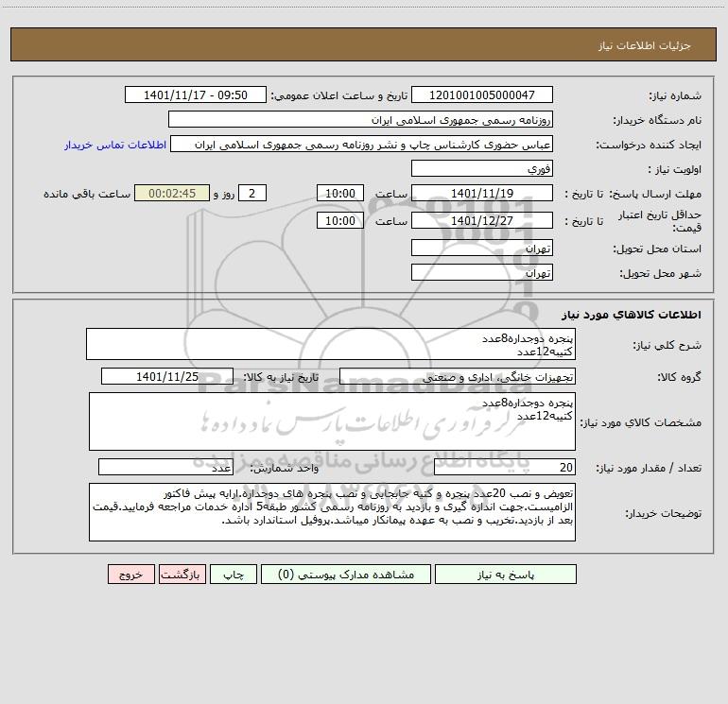Screen dimensions: 728x704
Task: Click the جزئیات اطلاعات نیاز header title
Action: coord(645,45)
